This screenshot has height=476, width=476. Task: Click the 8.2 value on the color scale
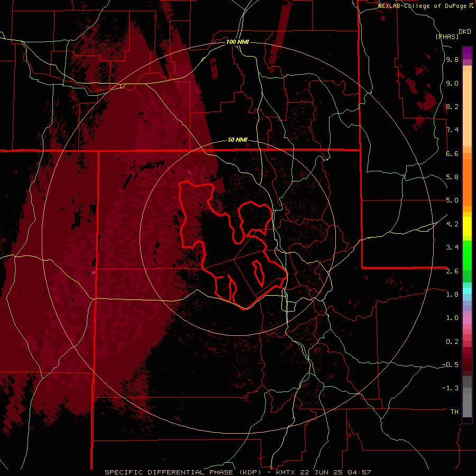pyautogui.click(x=452, y=106)
